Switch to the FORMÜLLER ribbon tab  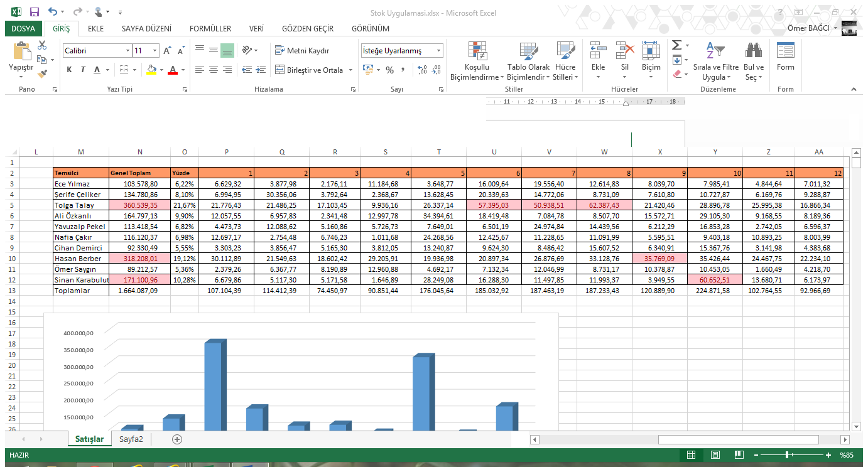(x=210, y=29)
